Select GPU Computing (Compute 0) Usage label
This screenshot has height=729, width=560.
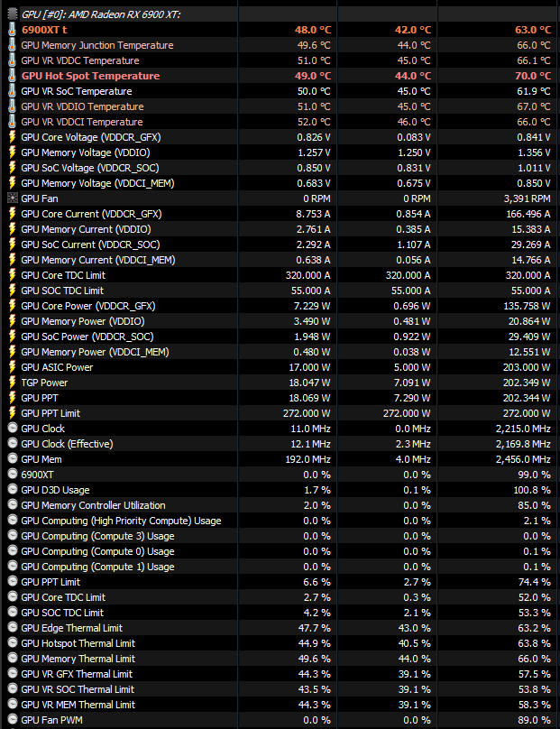[x=97, y=551]
